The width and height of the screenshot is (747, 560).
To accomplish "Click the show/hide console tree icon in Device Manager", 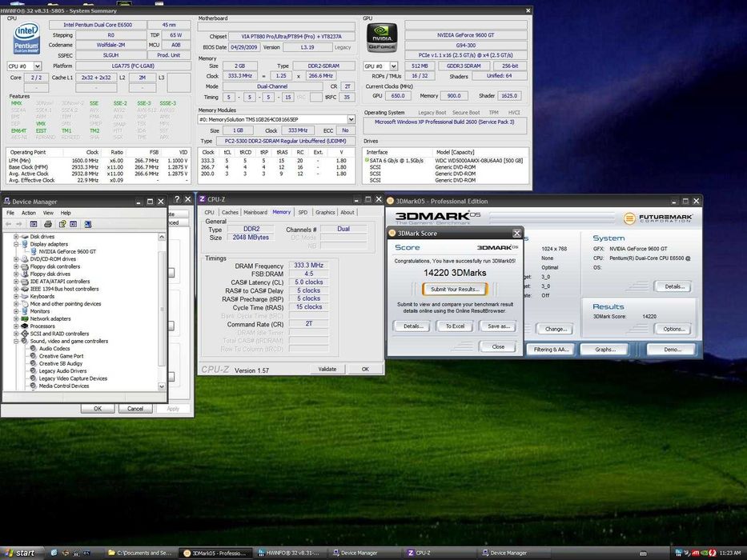I will pyautogui.click(x=34, y=224).
